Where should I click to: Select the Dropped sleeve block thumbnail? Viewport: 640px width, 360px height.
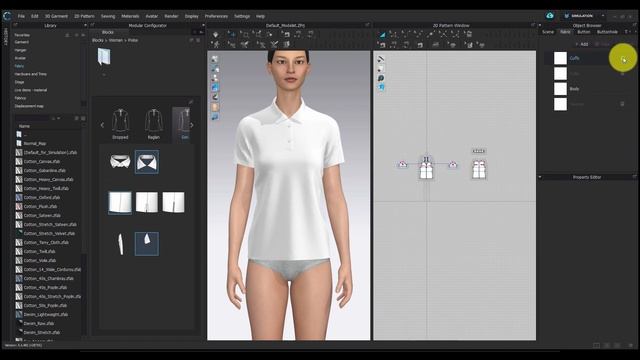pyautogui.click(x=120, y=124)
